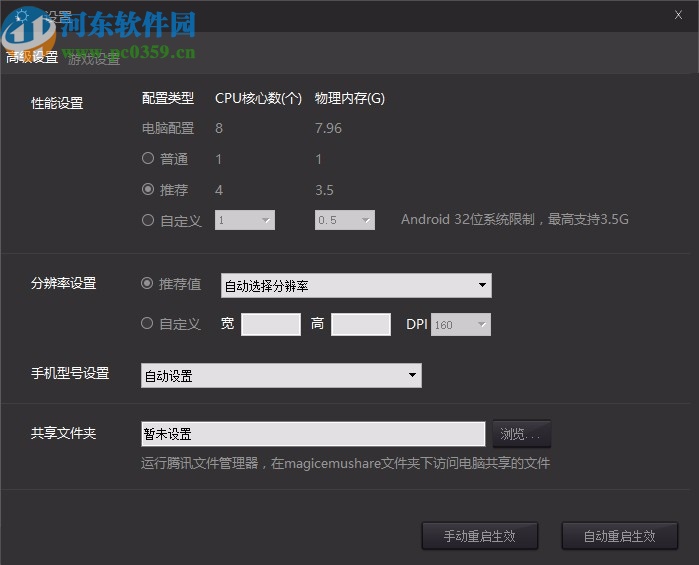Expand the 手机型号设置 自动设置 dropdown
The height and width of the screenshot is (565, 699).
[281, 375]
